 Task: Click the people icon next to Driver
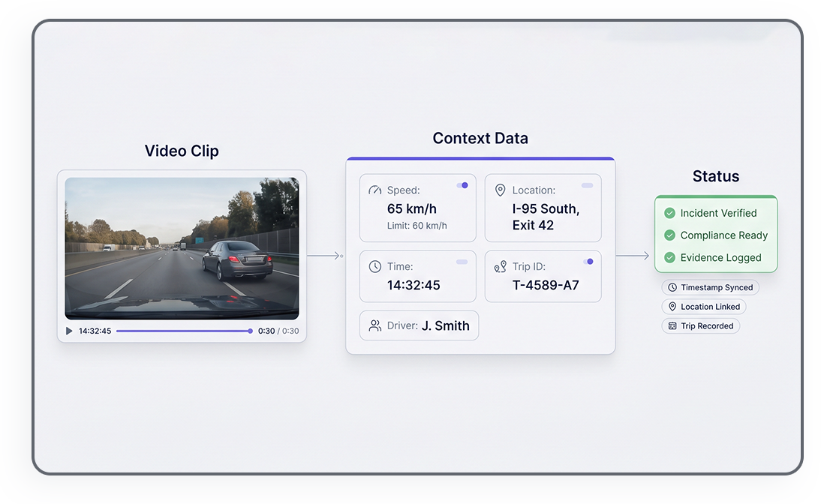tap(375, 325)
